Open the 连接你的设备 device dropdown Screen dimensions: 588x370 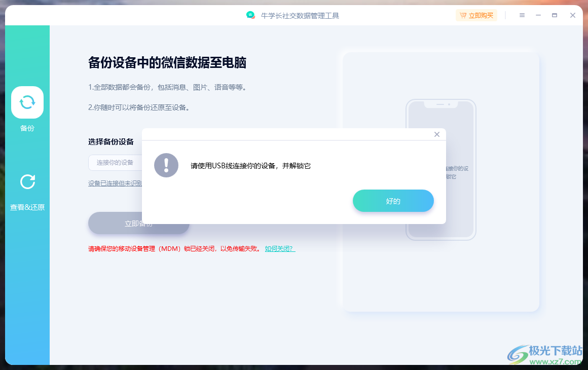click(116, 163)
